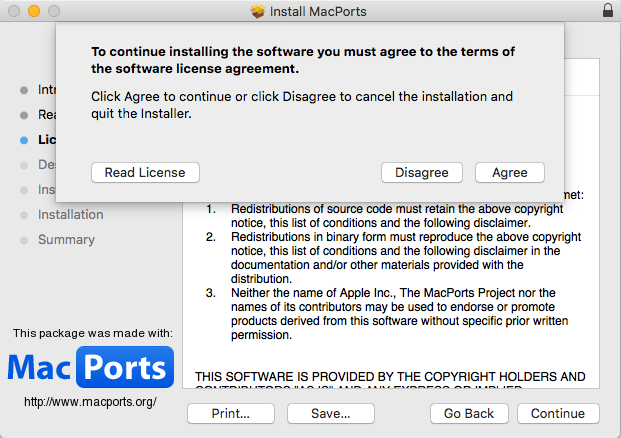Image resolution: width=621 pixels, height=438 pixels.
Task: Select the Summary step in sidebar
Action: coord(66,239)
